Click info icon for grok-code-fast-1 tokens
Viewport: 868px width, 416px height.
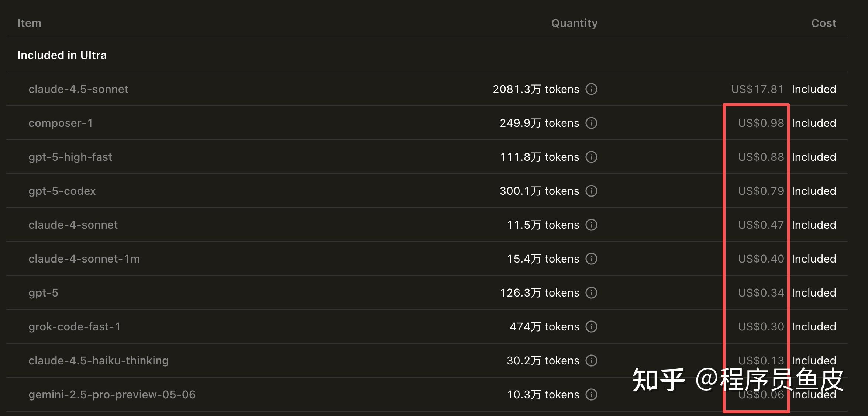click(591, 327)
